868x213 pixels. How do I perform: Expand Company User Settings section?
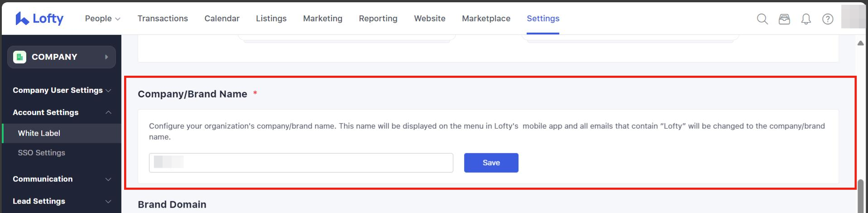pyautogui.click(x=62, y=90)
